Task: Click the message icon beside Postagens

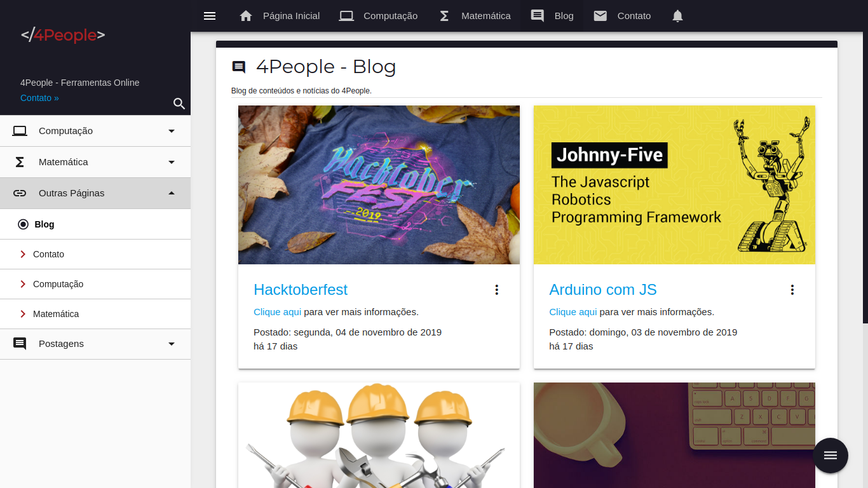Action: point(20,344)
